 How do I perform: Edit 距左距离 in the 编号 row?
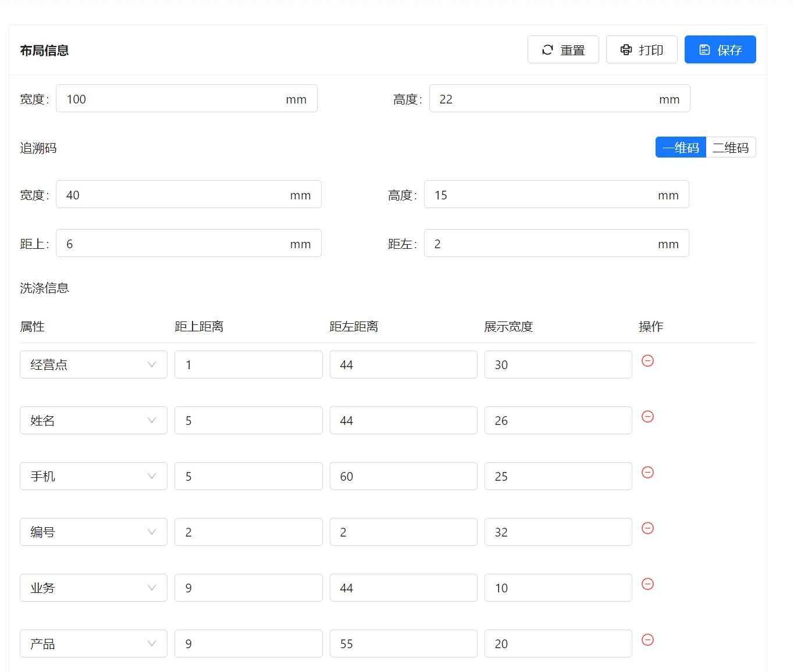point(404,532)
